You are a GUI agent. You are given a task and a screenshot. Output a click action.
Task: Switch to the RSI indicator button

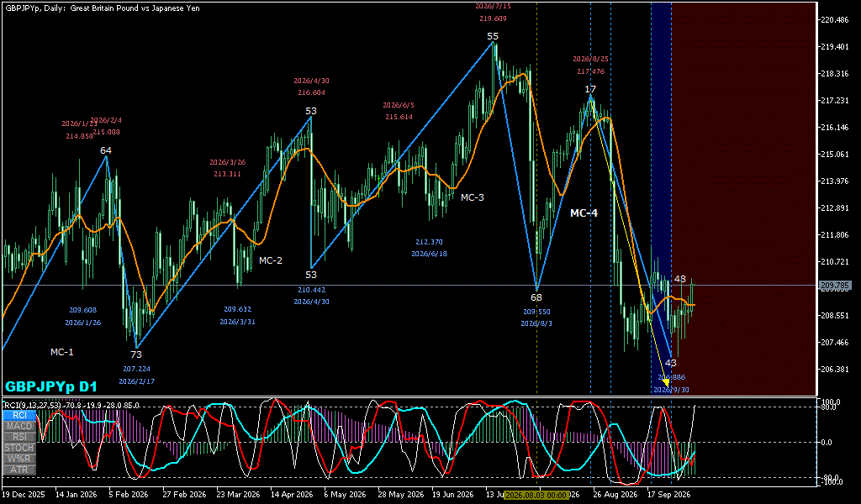pos(19,437)
